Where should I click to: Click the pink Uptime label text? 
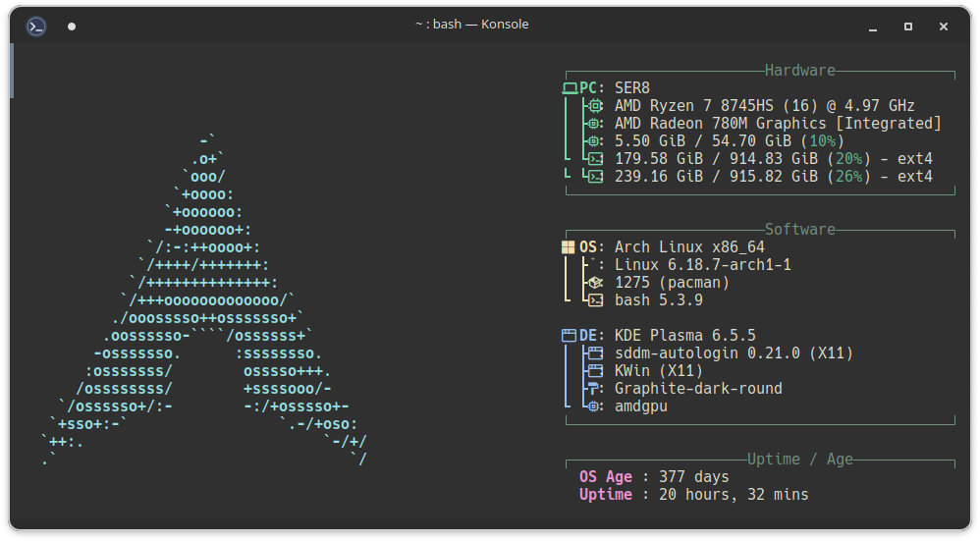click(x=606, y=495)
